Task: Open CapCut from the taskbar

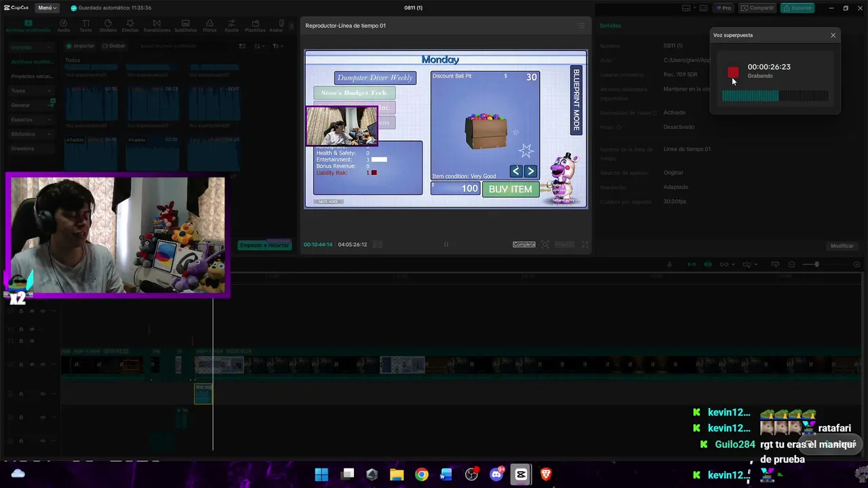Action: 521,474
